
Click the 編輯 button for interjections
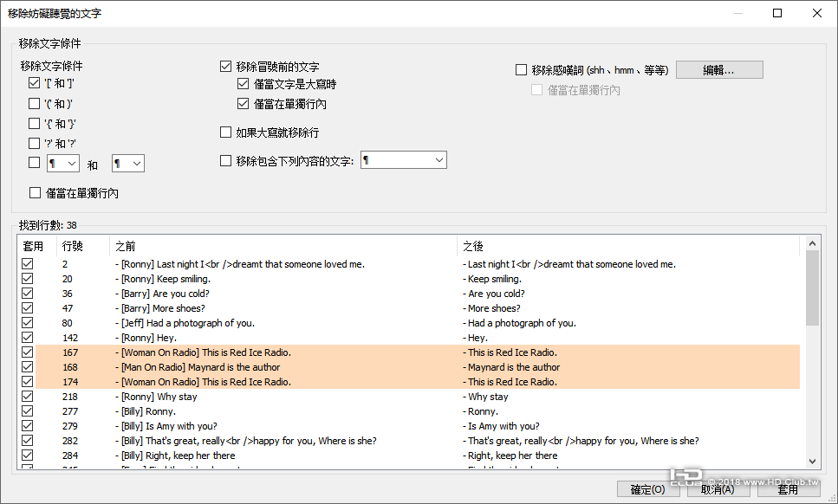719,69
